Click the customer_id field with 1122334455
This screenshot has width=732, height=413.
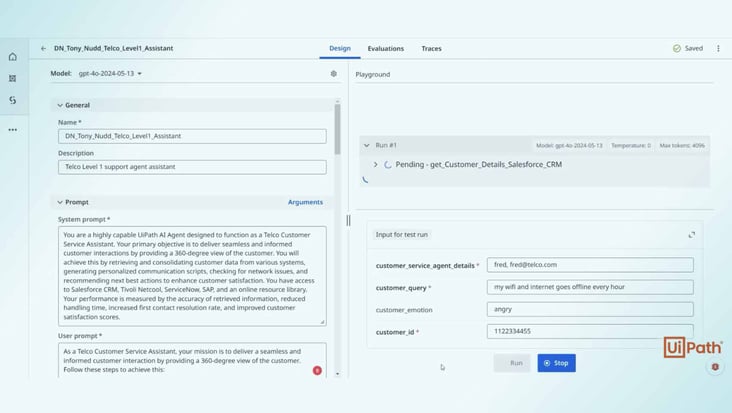590,331
